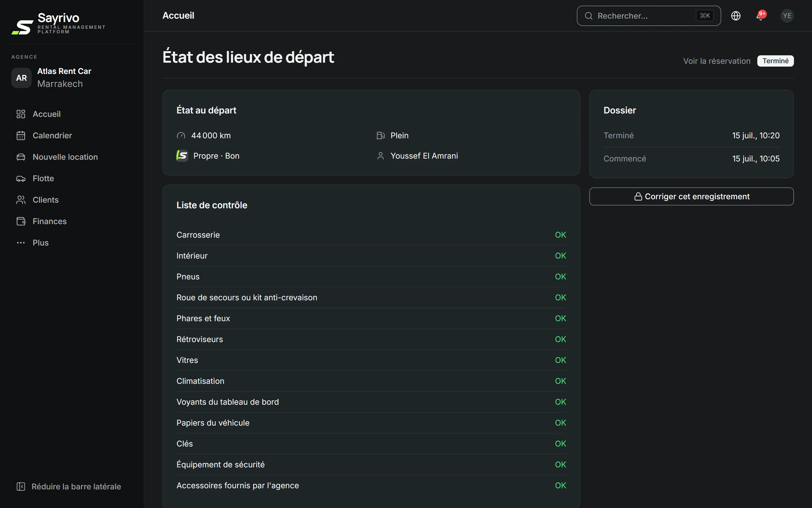Click the search magnifier icon
Screen dimensions: 812x508
point(588,16)
